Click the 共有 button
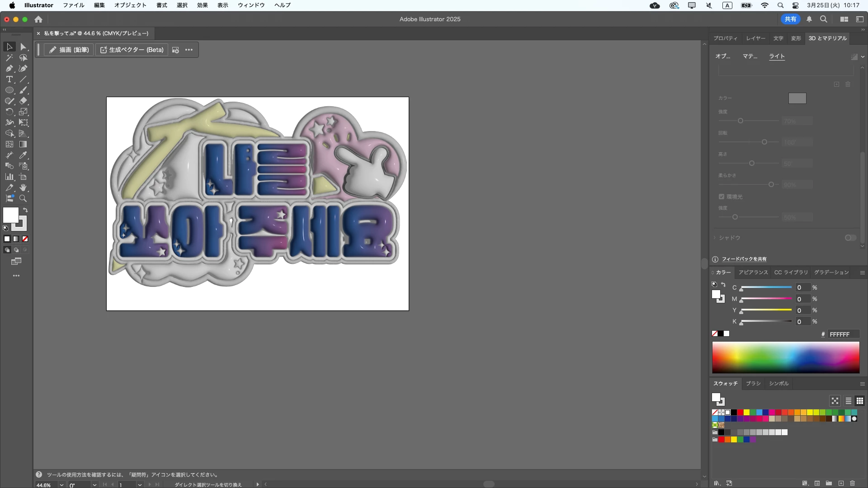868x488 pixels. 790,19
